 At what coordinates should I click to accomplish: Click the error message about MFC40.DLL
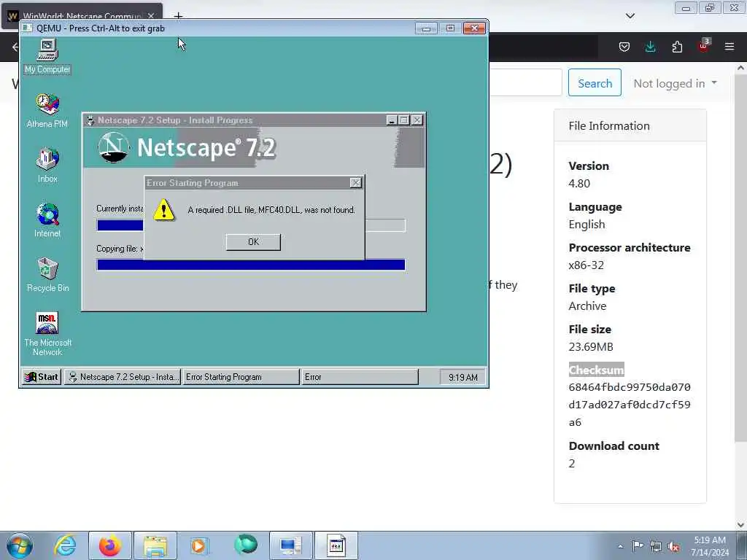coord(271,210)
